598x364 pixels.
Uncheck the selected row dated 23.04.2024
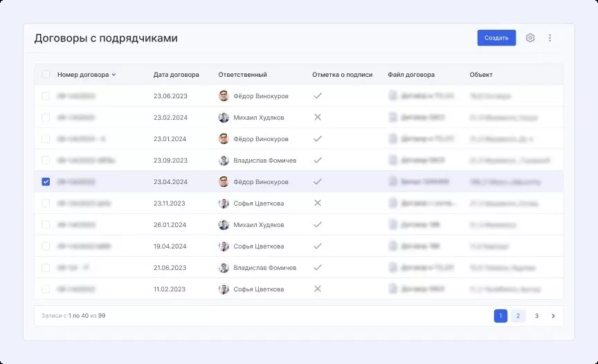(46, 182)
